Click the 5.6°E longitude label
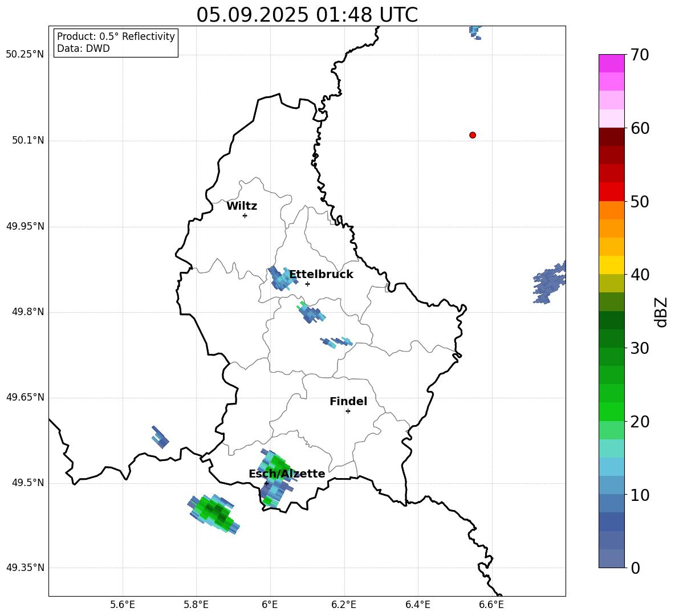675x616 pixels. [123, 605]
